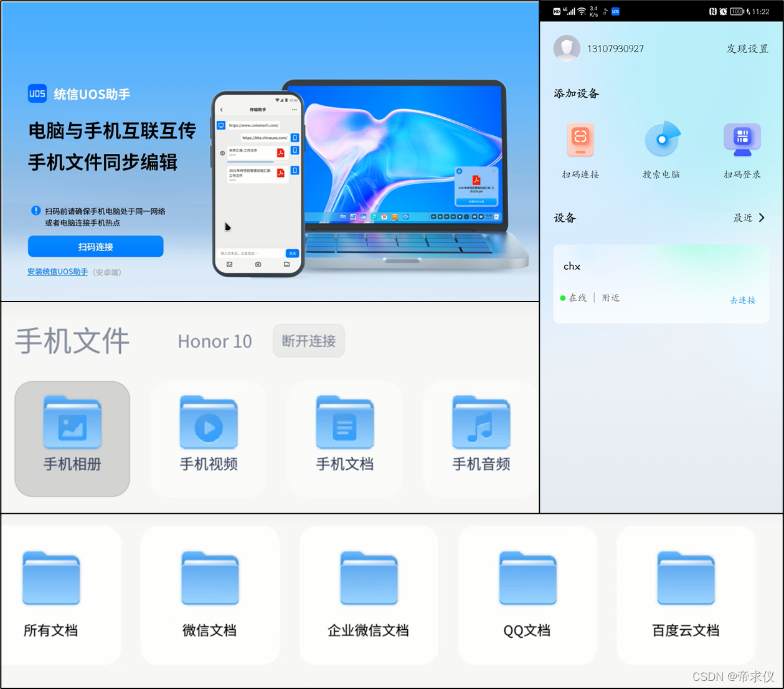Tap the user avatar icon
The image size is (784, 689).
[x=567, y=49]
